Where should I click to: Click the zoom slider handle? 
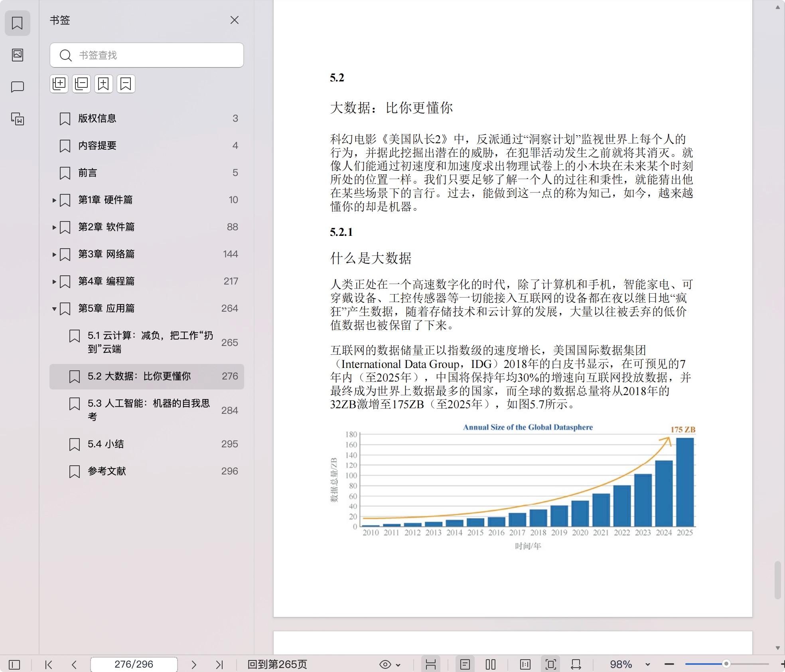pyautogui.click(x=726, y=664)
